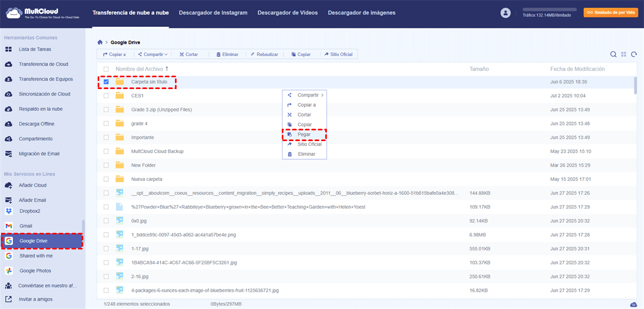Choose Copiar in the context menu
Image resolution: width=644 pixels, height=309 pixels.
tap(305, 124)
